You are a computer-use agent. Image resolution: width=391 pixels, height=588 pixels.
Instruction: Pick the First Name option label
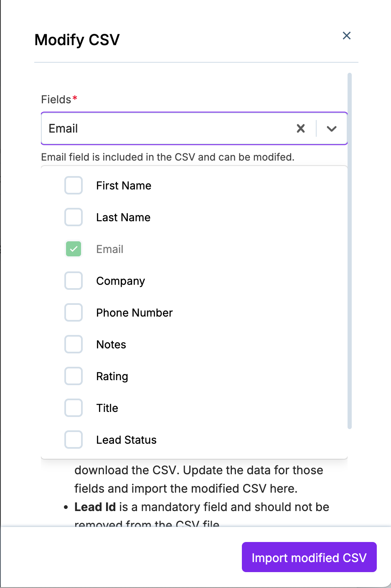(124, 186)
